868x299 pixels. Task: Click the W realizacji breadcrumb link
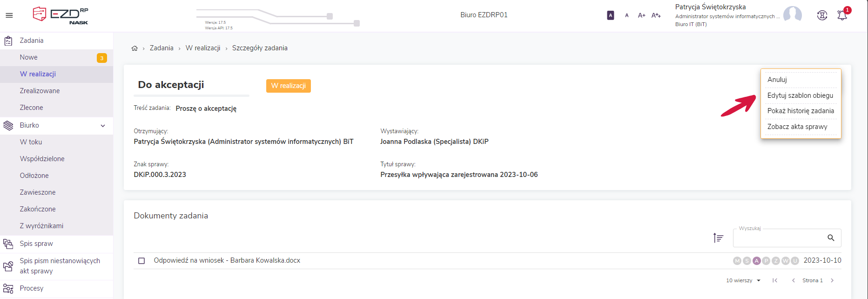203,48
